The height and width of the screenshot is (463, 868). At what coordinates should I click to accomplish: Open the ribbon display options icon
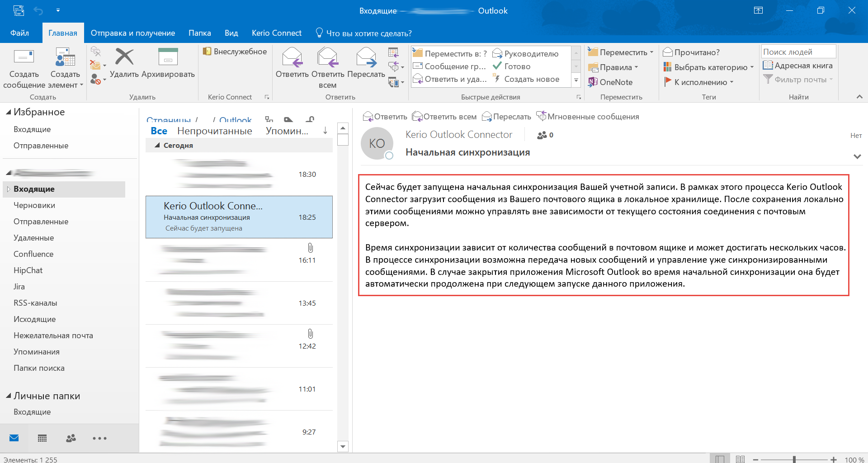758,10
